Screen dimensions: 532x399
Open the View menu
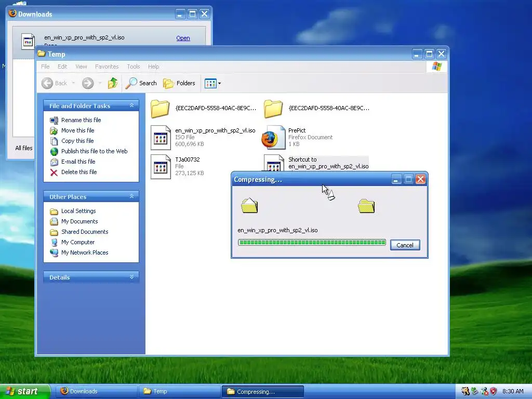81,66
